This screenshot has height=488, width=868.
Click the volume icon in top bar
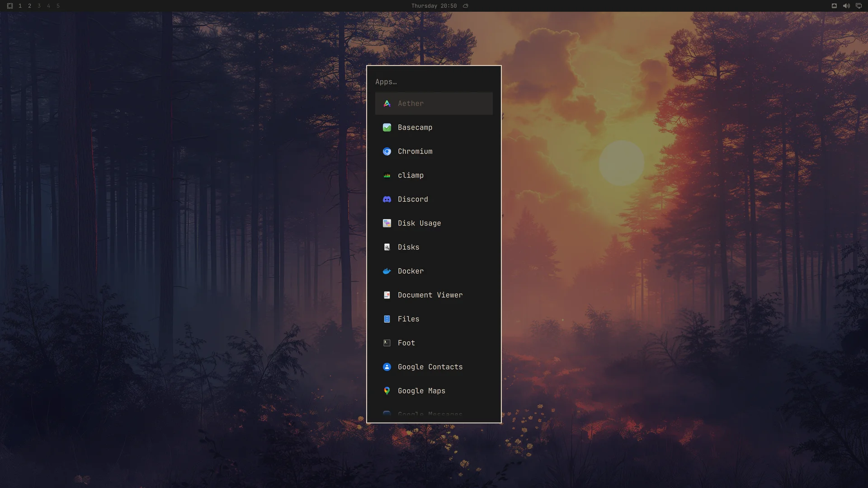[846, 6]
